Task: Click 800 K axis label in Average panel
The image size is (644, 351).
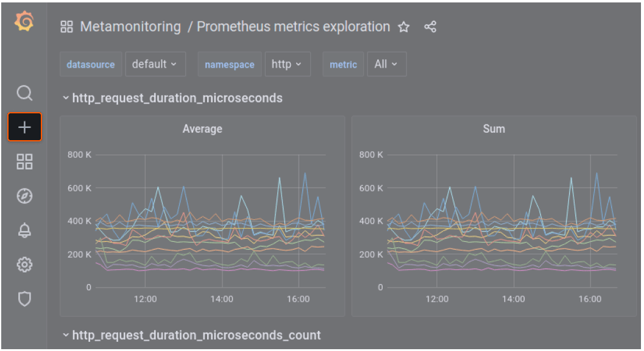Action: [x=80, y=155]
